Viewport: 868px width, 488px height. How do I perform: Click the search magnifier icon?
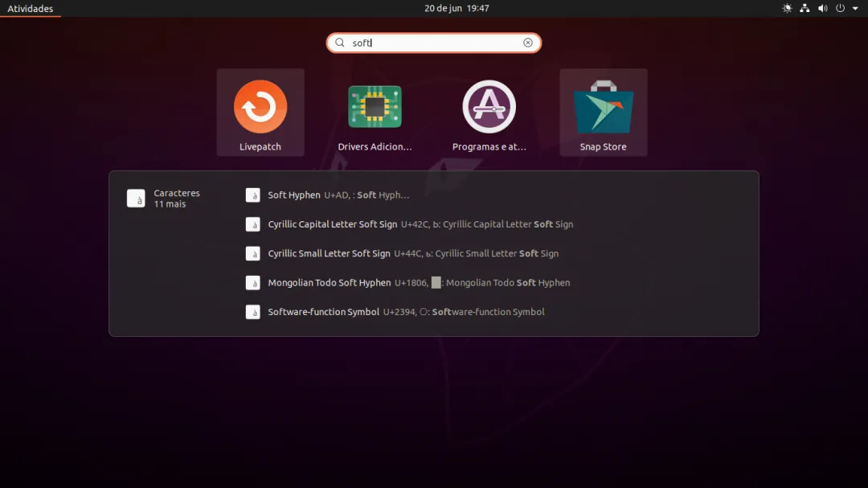tap(340, 43)
